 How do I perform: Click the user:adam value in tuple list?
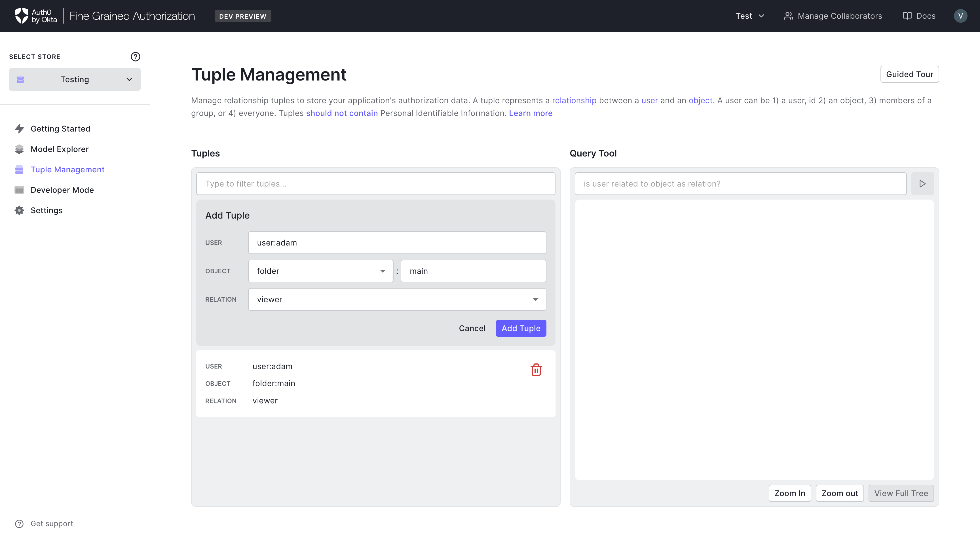[273, 366]
